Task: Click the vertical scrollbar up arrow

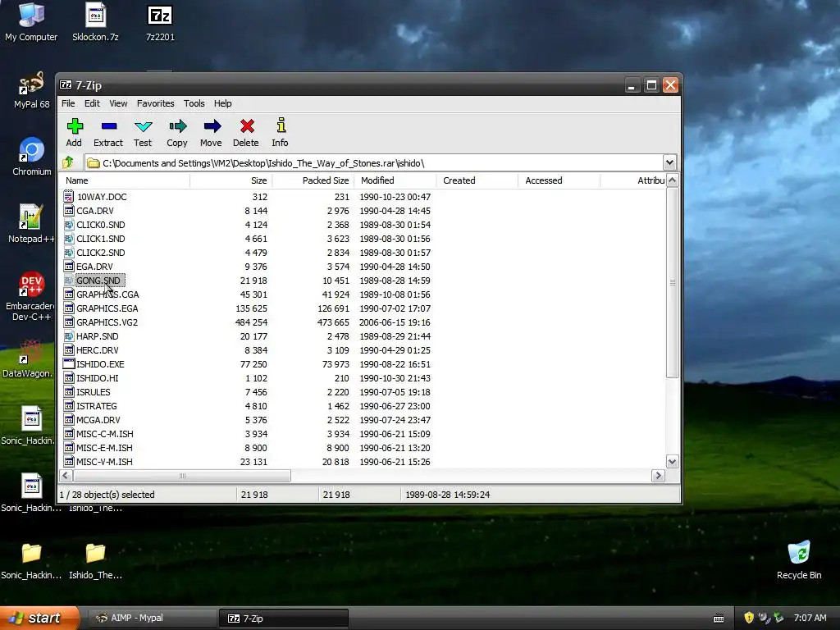Action: coord(673,180)
